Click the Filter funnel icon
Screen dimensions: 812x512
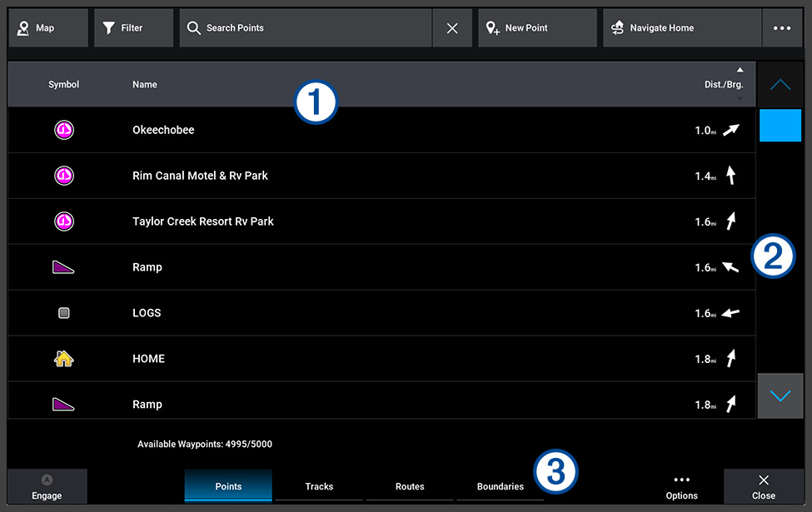pos(108,28)
